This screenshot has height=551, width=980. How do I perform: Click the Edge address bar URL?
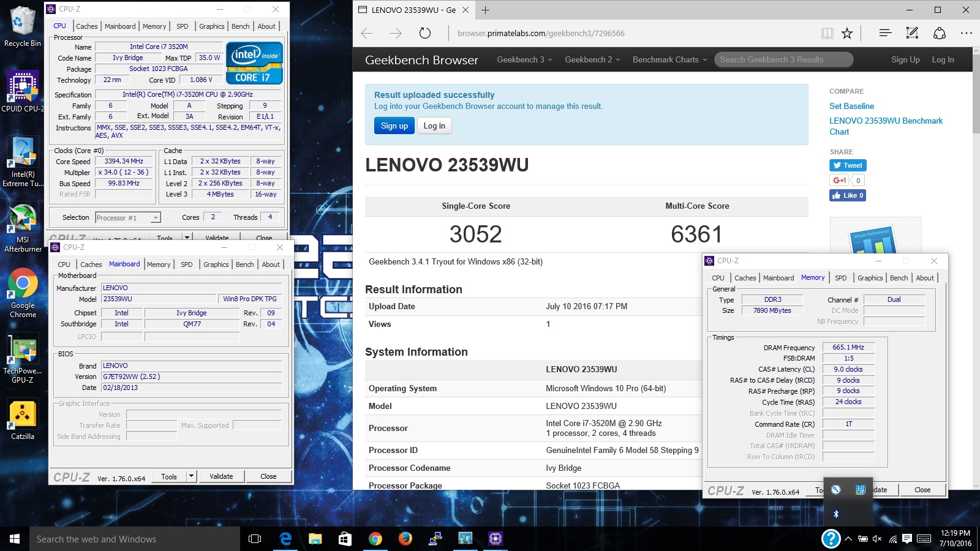click(x=541, y=33)
